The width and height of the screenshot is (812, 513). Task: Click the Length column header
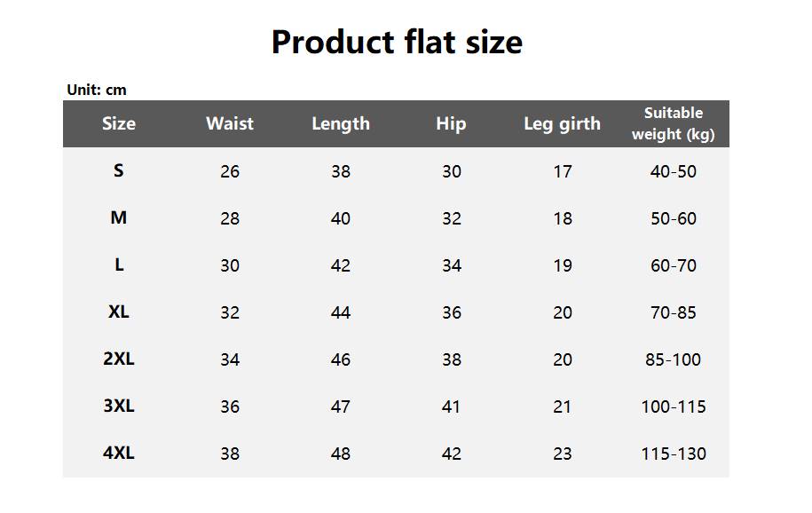point(341,123)
